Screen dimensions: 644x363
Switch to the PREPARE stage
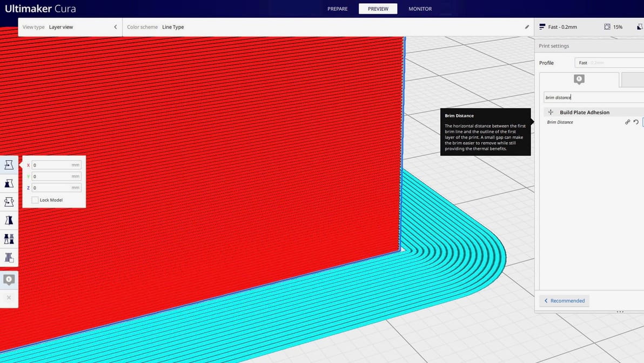tap(337, 9)
